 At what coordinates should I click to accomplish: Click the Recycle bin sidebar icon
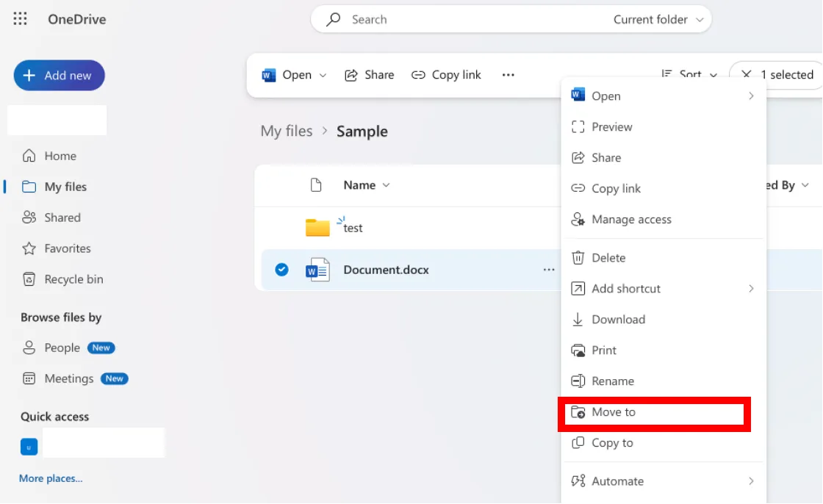[x=29, y=279]
